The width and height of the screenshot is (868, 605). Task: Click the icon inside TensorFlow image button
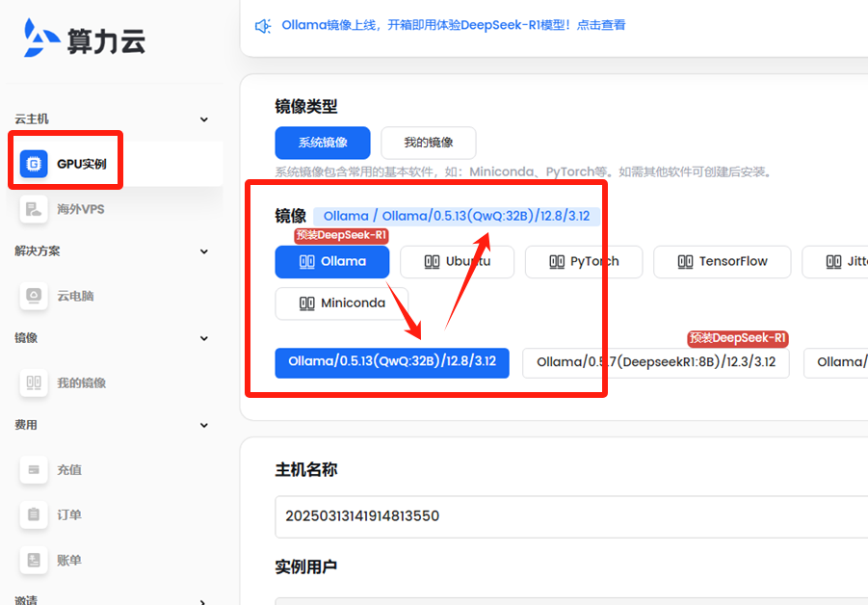point(685,262)
